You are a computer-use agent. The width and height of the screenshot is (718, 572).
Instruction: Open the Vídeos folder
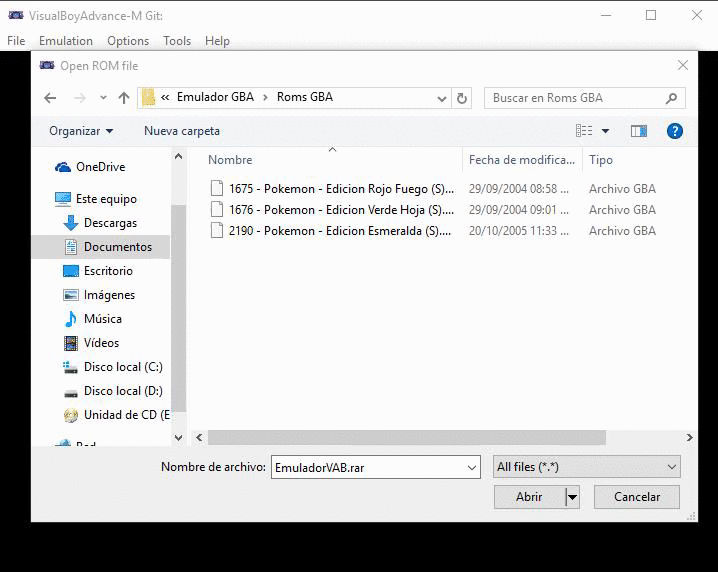[x=101, y=343]
